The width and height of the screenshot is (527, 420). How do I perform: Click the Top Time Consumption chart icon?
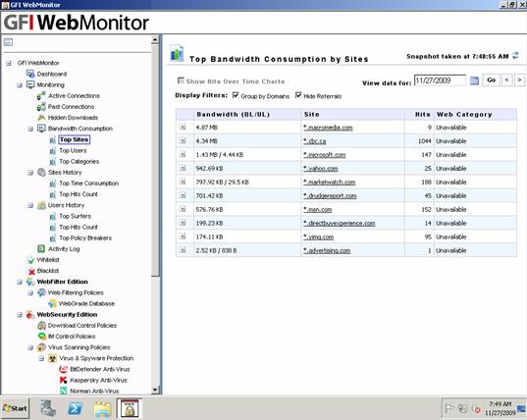pyautogui.click(x=53, y=184)
